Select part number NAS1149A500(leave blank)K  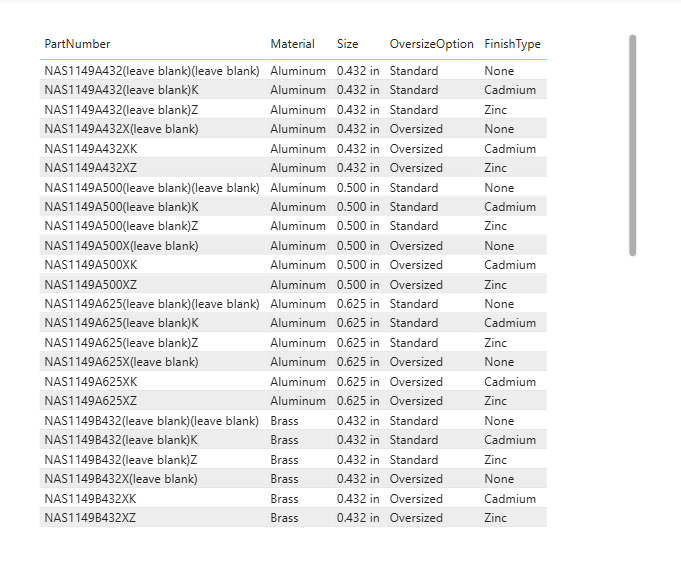(122, 207)
